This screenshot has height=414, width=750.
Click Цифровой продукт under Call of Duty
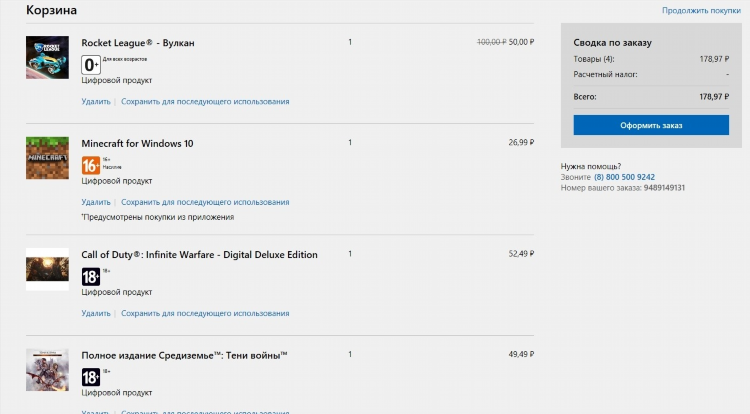[x=117, y=292]
